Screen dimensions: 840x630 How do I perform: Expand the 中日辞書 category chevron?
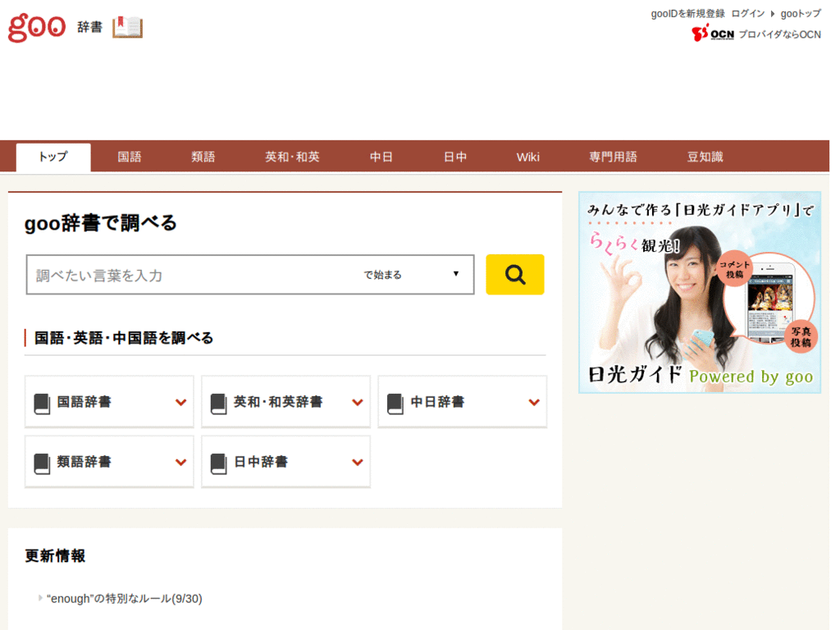coord(535,401)
